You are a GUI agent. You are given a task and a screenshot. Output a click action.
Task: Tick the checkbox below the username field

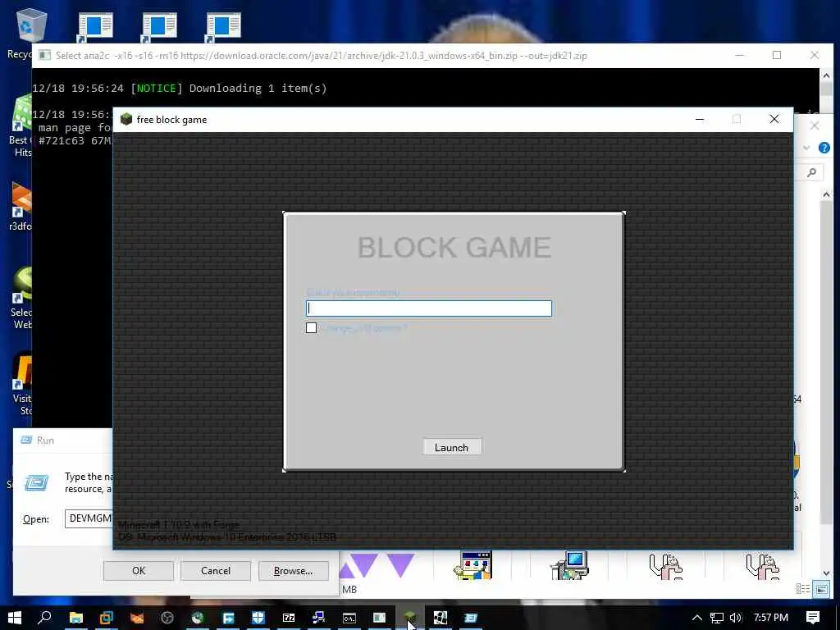tap(311, 328)
